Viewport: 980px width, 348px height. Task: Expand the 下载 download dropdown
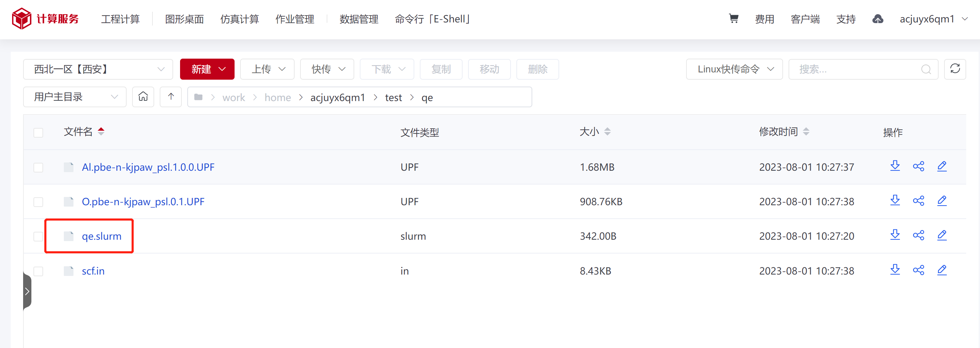(x=387, y=69)
